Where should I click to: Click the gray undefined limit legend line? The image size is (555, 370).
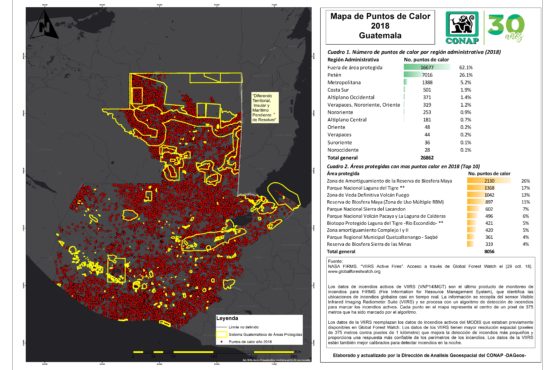click(x=222, y=327)
